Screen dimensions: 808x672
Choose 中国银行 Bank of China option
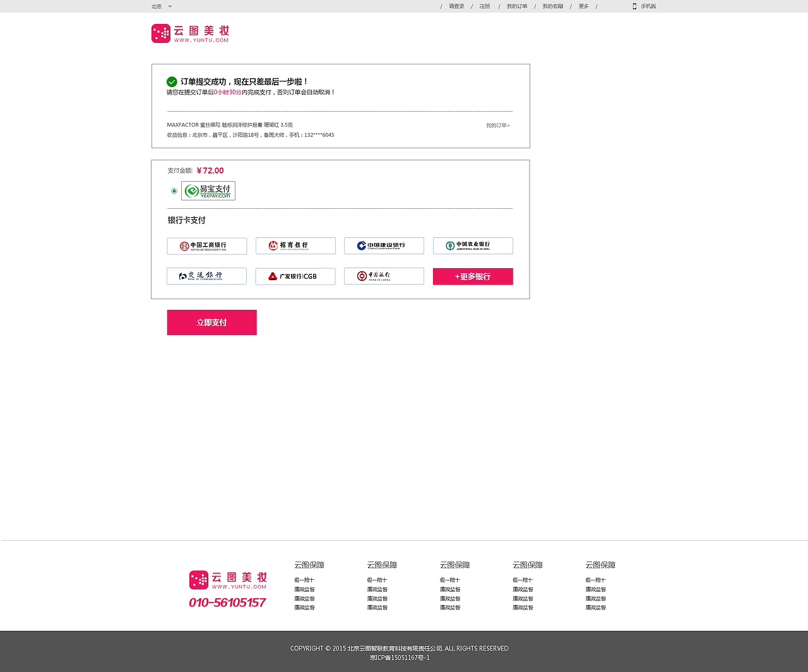pos(384,276)
